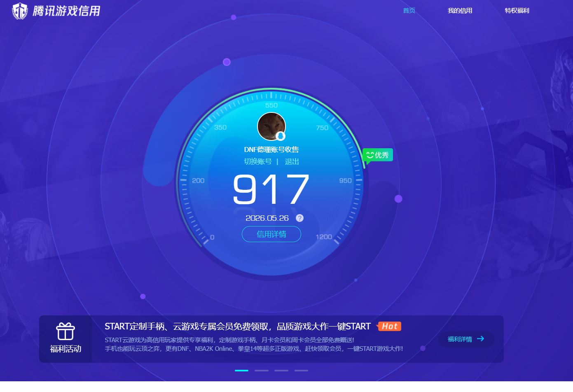
Task: Click the 550 gauge label
Action: pyautogui.click(x=271, y=105)
